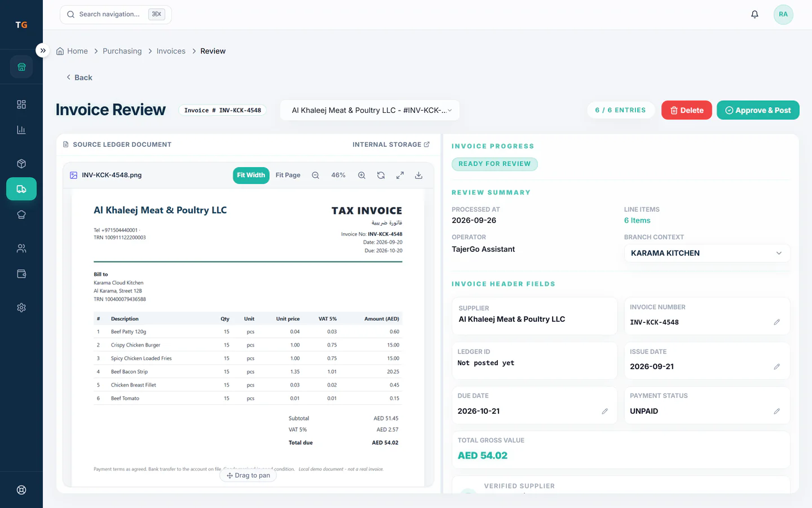This screenshot has width=812, height=508.
Task: Click the TG logo in the sidebar
Action: pos(21,25)
